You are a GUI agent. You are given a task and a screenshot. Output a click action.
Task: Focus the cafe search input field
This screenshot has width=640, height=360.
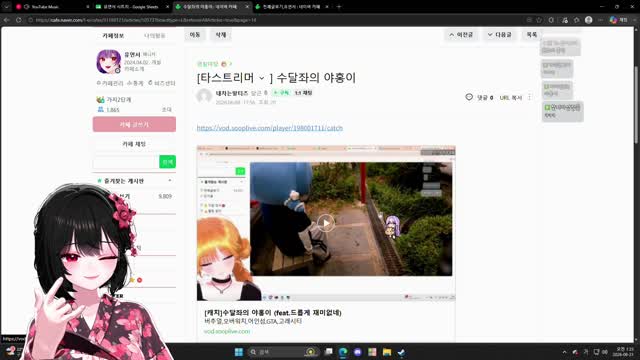[126, 162]
